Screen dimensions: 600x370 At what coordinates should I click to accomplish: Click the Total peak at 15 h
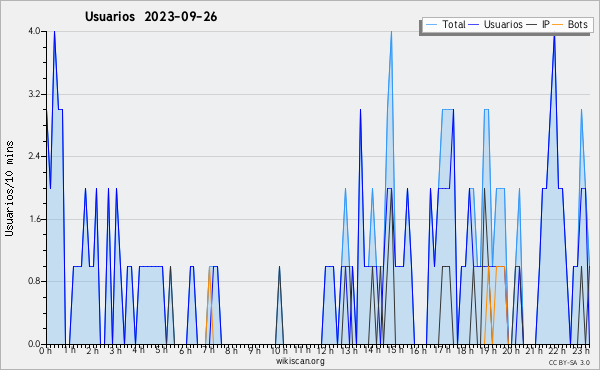[x=391, y=32]
